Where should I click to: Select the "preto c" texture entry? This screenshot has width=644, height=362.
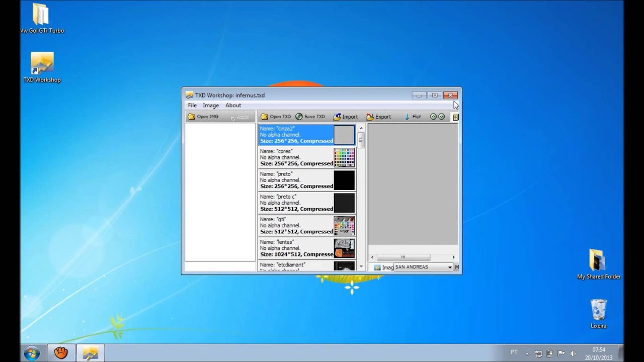coord(307,203)
